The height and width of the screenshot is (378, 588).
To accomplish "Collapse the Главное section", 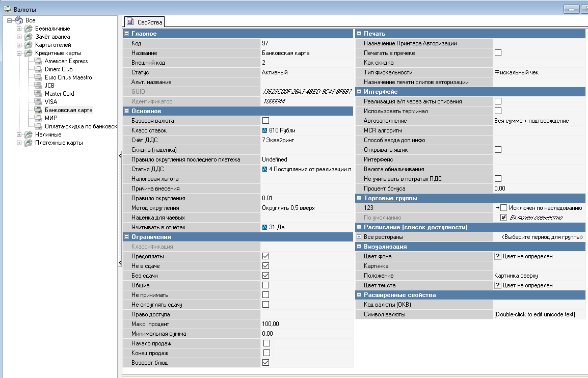I will click(126, 34).
